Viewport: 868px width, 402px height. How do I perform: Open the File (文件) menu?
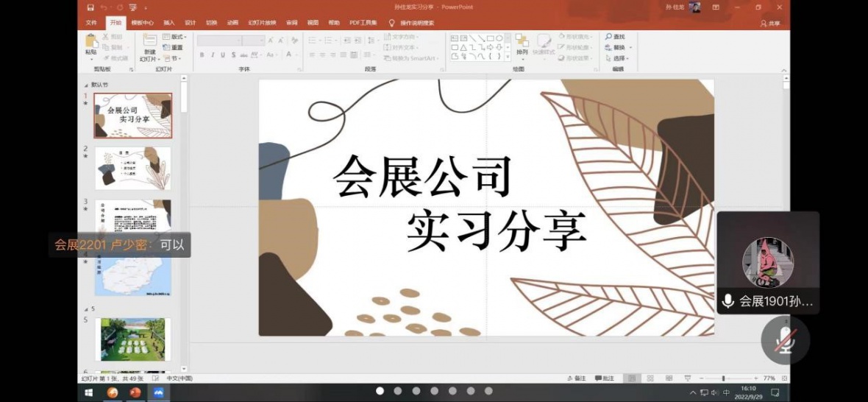pos(91,23)
